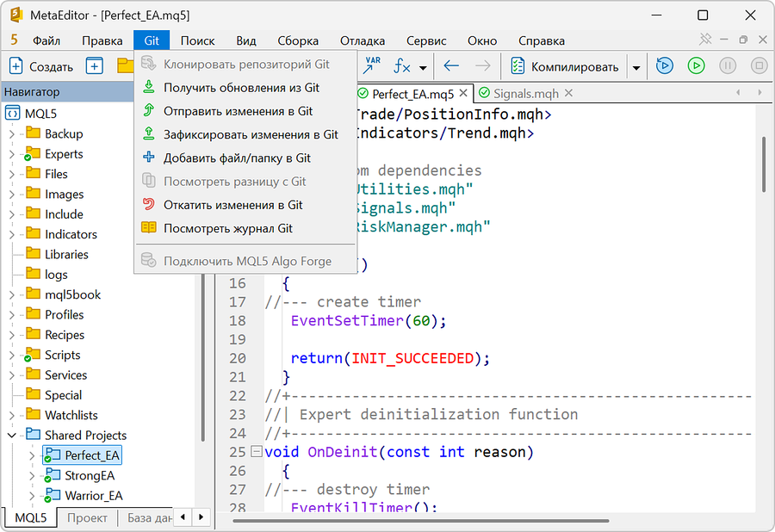Show previous navigator tabs with left arrow
The height and width of the screenshot is (532, 775).
[183, 517]
